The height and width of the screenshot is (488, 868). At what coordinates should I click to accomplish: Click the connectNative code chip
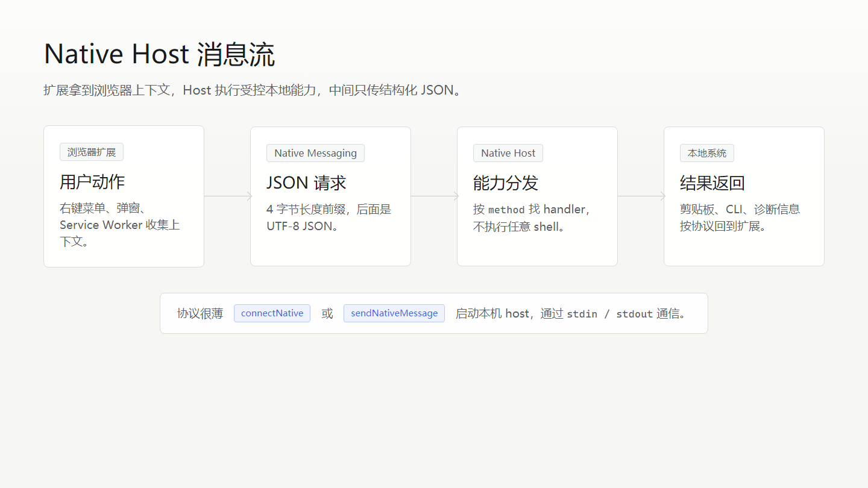click(272, 313)
